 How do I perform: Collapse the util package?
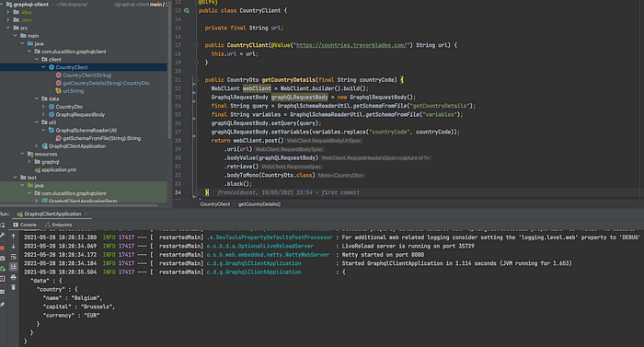tap(37, 122)
